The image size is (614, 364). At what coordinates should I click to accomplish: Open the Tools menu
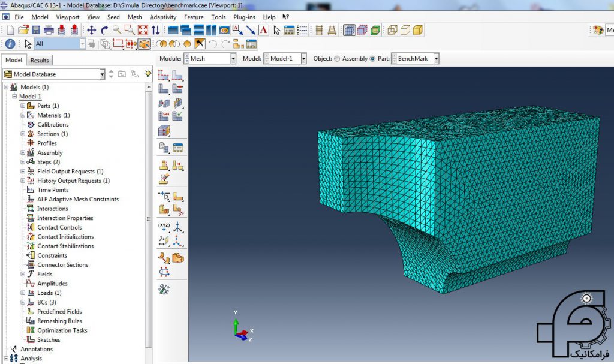[218, 17]
